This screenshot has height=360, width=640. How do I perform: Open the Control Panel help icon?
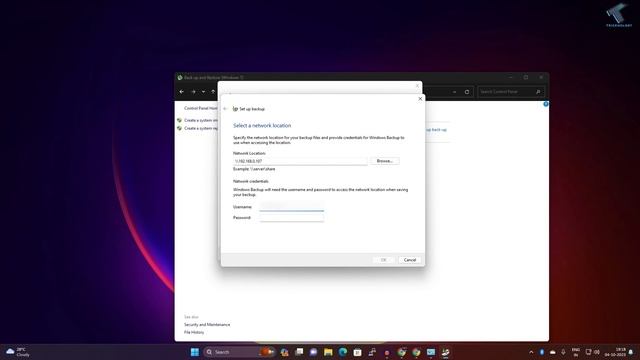click(x=546, y=104)
